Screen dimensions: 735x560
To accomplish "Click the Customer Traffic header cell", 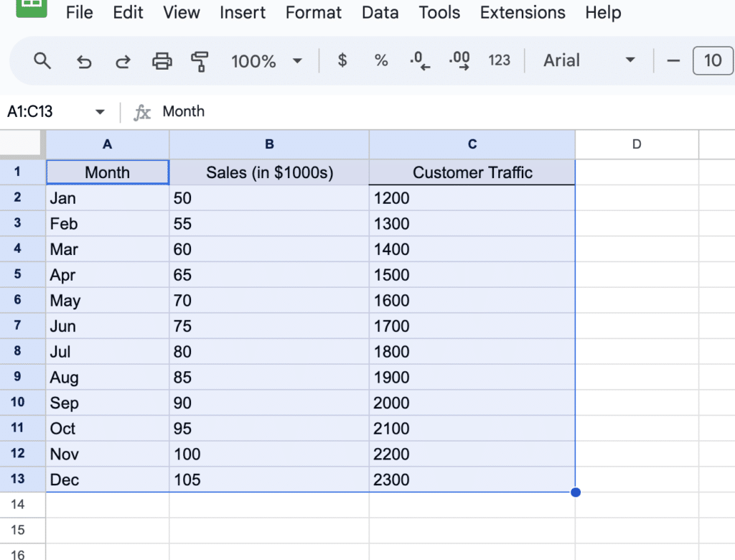I will (x=472, y=172).
